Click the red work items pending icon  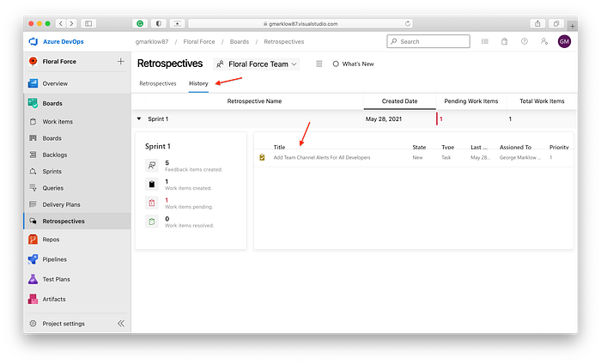click(x=152, y=203)
